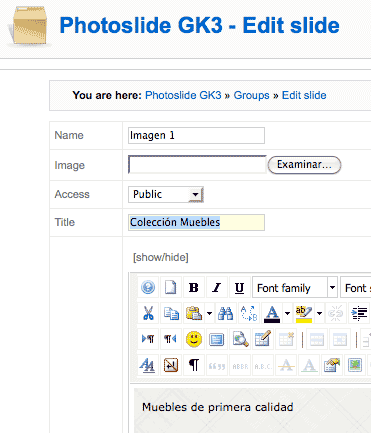Click the Photoslide GK3 breadcrumb link
The image size is (371, 433).
183,95
